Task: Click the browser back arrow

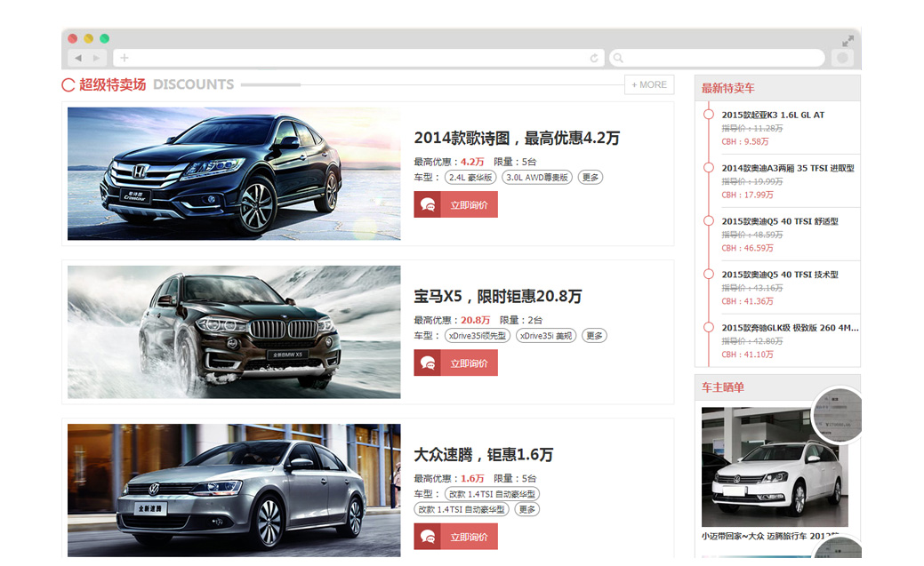Action: coord(78,58)
